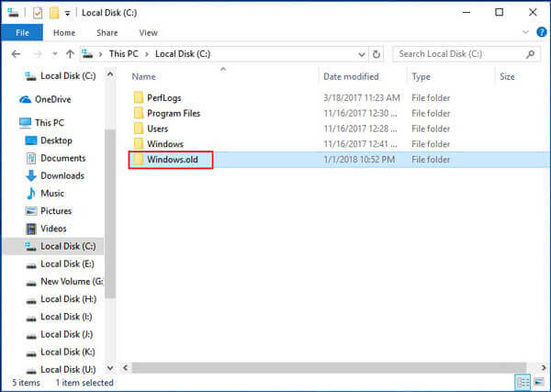The height and width of the screenshot is (392, 551).
Task: Open Local Disk (U:) in sidebar
Action: point(68,369)
